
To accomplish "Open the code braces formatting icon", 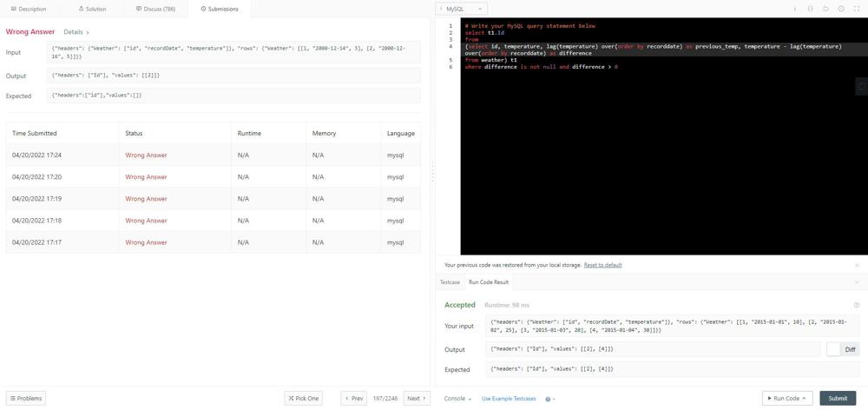I will click(811, 9).
